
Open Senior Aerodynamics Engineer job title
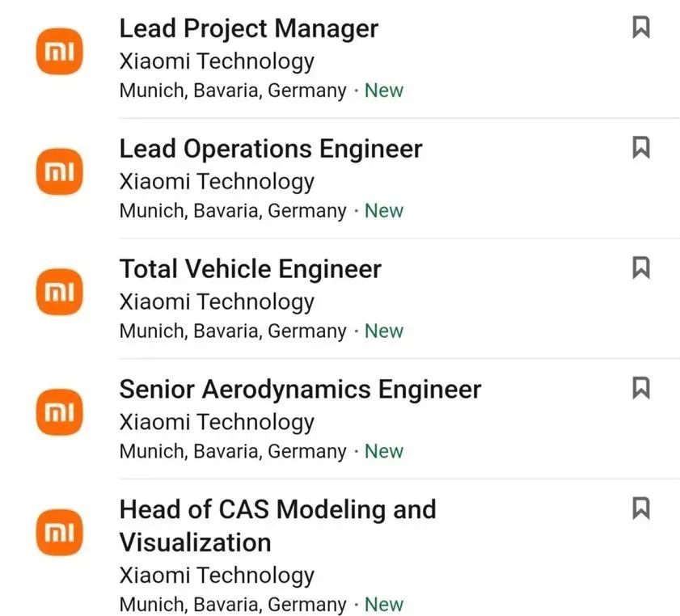click(x=301, y=390)
